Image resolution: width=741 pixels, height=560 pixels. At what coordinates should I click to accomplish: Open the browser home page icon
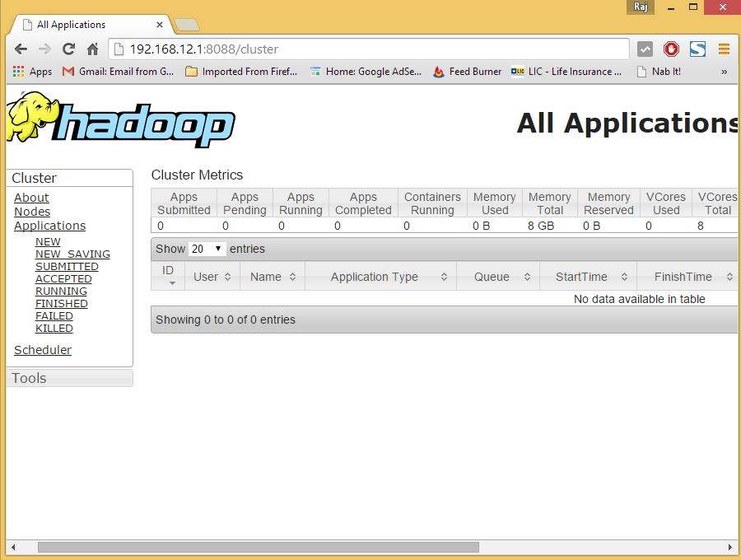(x=93, y=49)
